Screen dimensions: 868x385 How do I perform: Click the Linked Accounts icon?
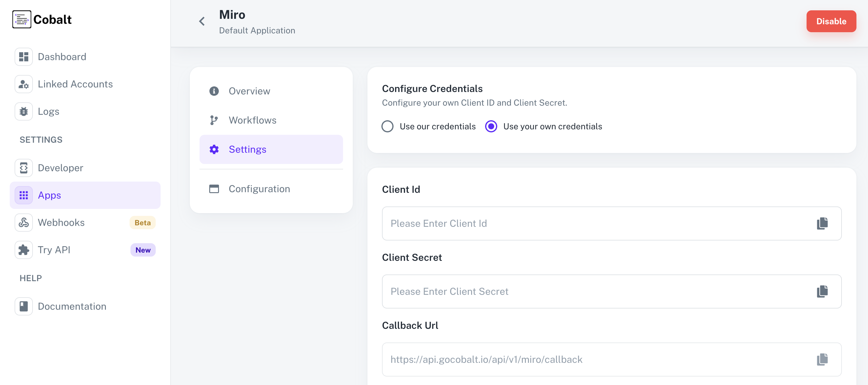[x=23, y=84]
